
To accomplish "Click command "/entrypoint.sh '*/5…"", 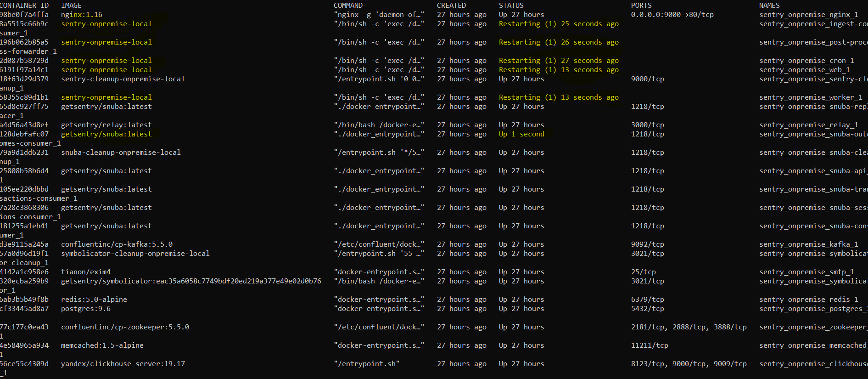I will coord(379,153).
